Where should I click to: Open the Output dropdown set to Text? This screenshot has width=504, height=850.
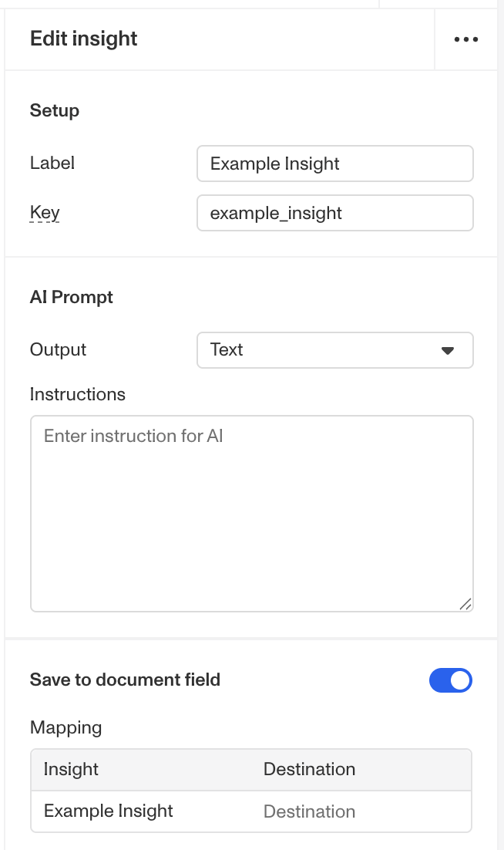point(334,350)
